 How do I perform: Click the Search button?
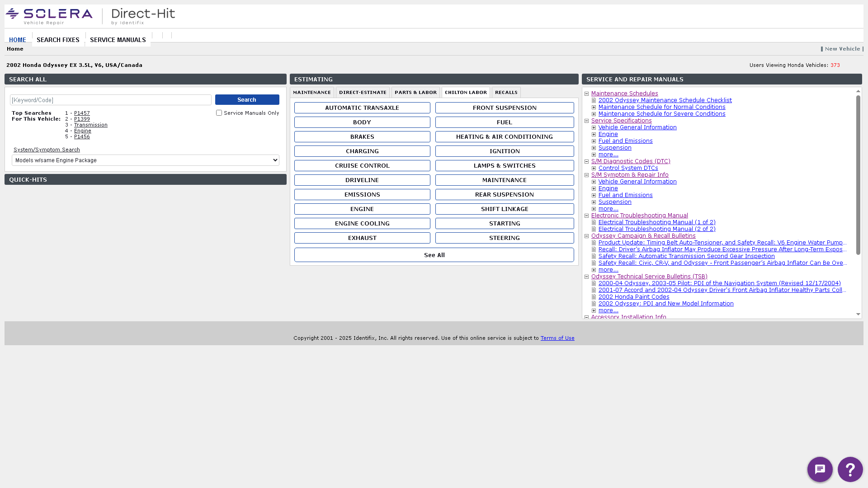pos(247,99)
